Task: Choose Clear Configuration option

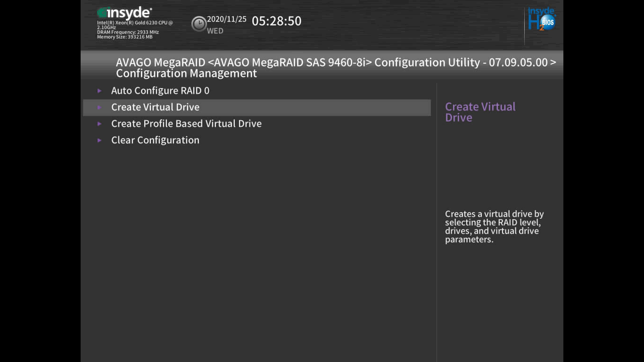Action: coord(155,140)
